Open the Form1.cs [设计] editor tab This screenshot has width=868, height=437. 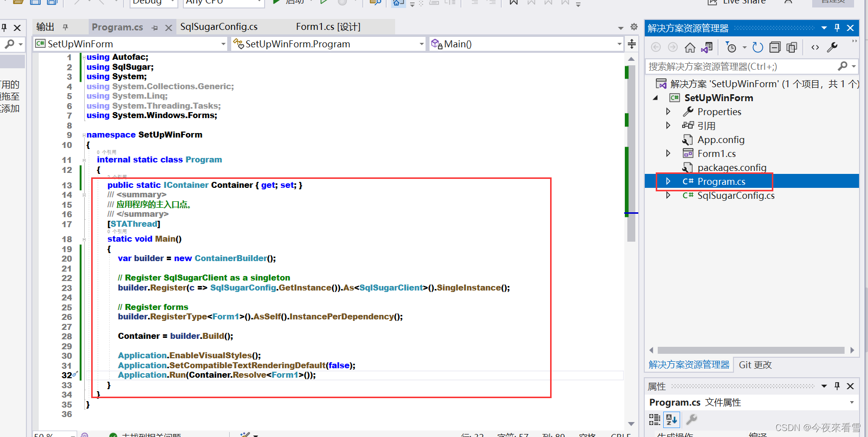[x=328, y=27]
